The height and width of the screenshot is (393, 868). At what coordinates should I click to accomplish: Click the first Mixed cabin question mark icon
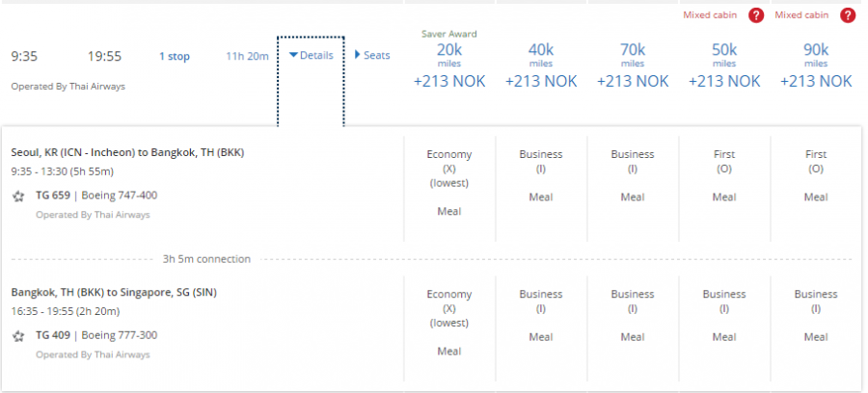[757, 15]
